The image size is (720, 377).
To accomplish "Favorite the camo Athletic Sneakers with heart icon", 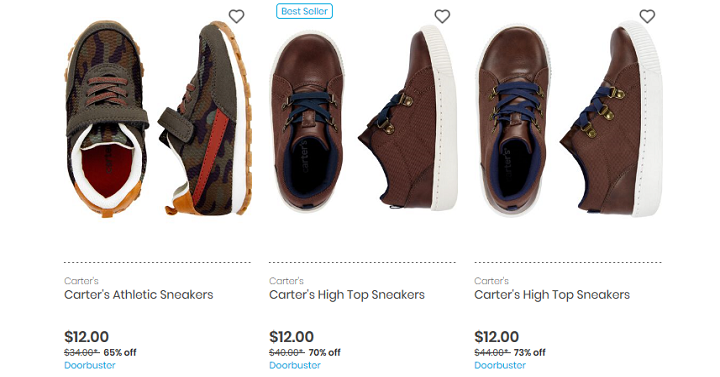I will 236,17.
